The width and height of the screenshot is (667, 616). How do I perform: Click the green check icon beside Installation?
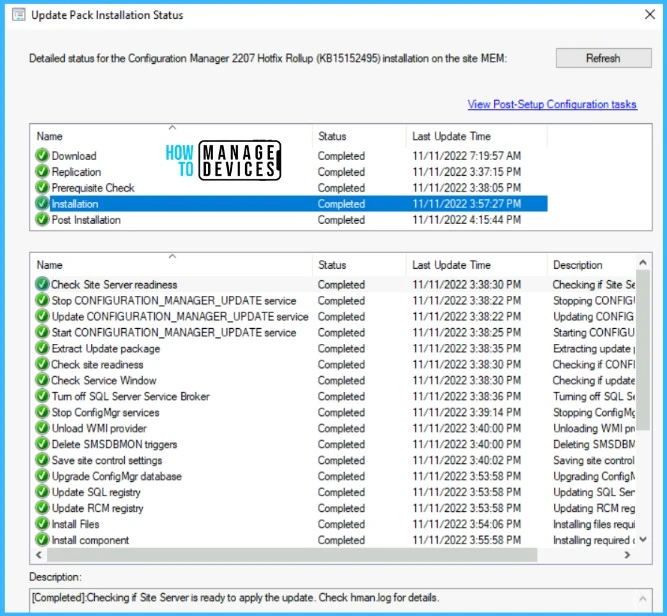tap(42, 203)
